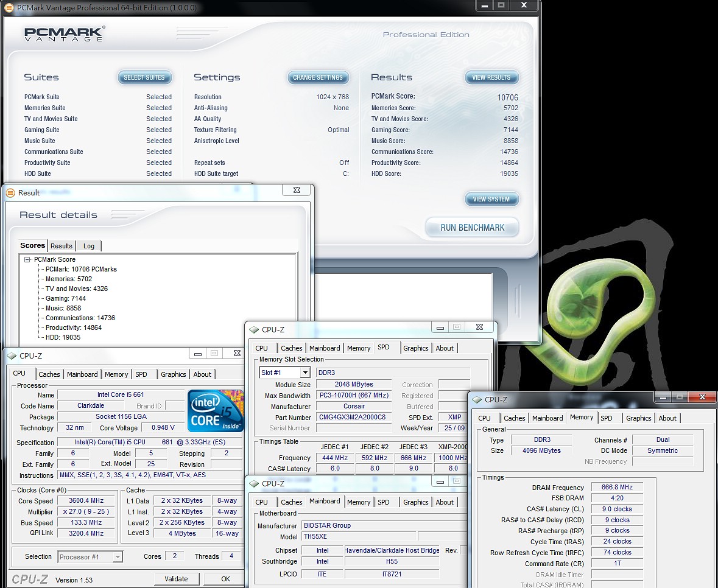Select the 'HDD: 19035' tree row
This screenshot has width=718, height=588.
tap(63, 337)
